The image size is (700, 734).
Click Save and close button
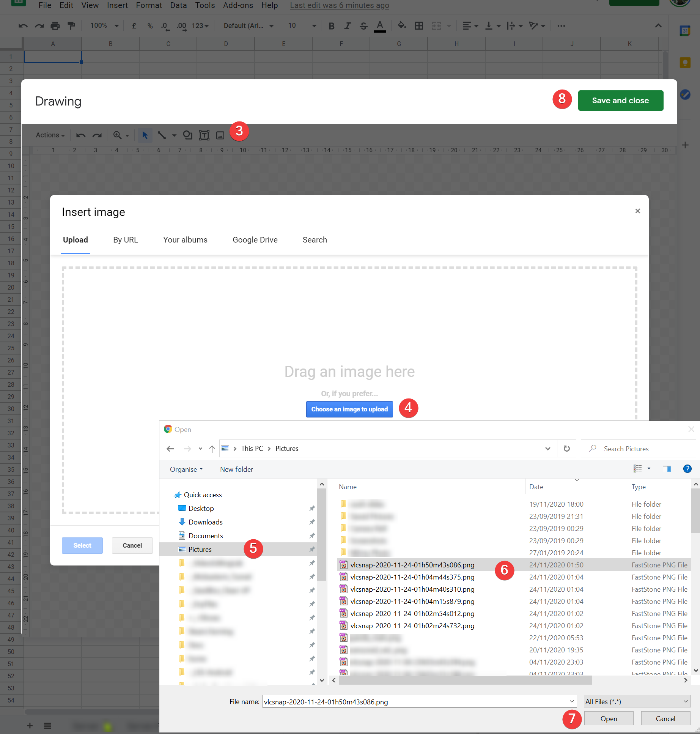pyautogui.click(x=620, y=101)
